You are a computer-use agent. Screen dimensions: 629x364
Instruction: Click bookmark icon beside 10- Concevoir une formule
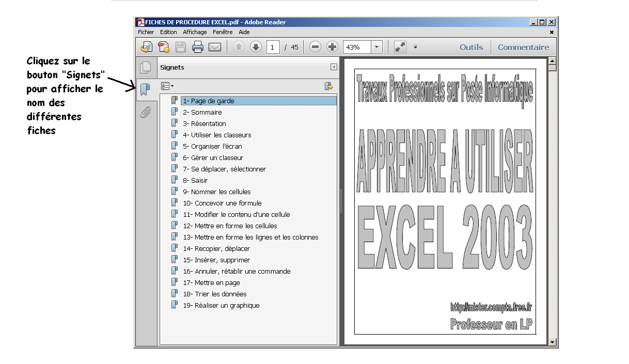click(174, 202)
